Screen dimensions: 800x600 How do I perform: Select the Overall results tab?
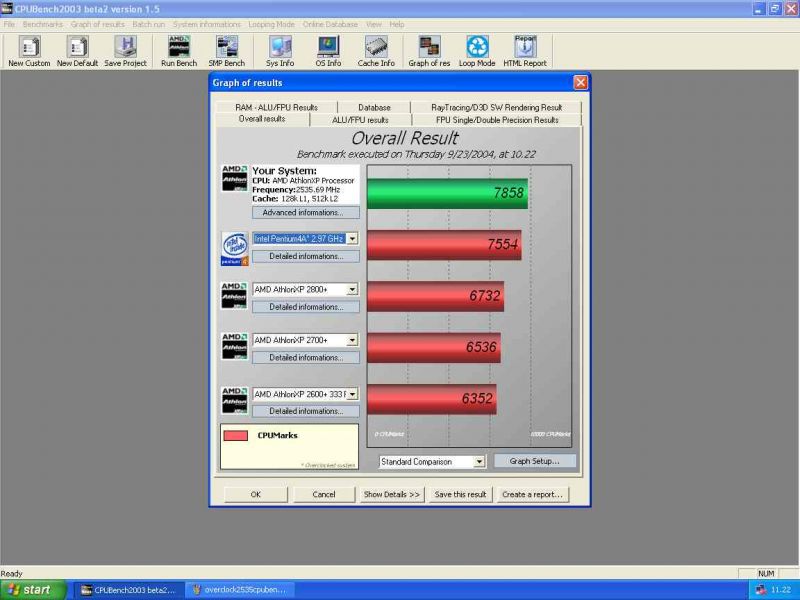262,119
